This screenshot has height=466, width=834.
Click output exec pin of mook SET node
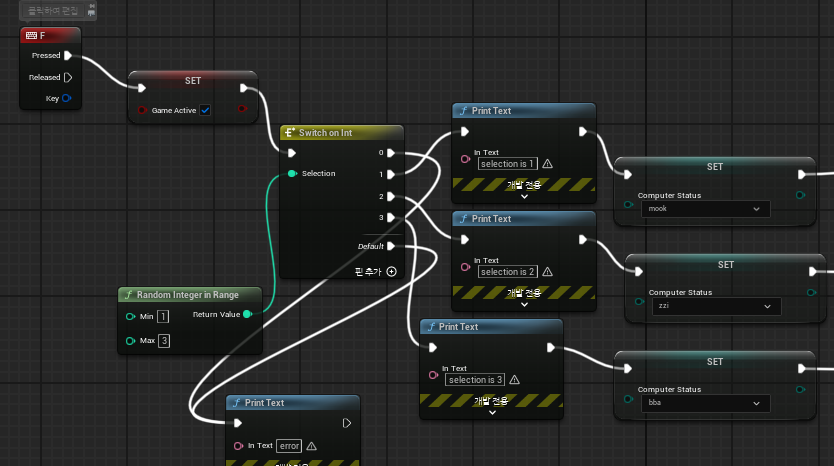(802, 174)
